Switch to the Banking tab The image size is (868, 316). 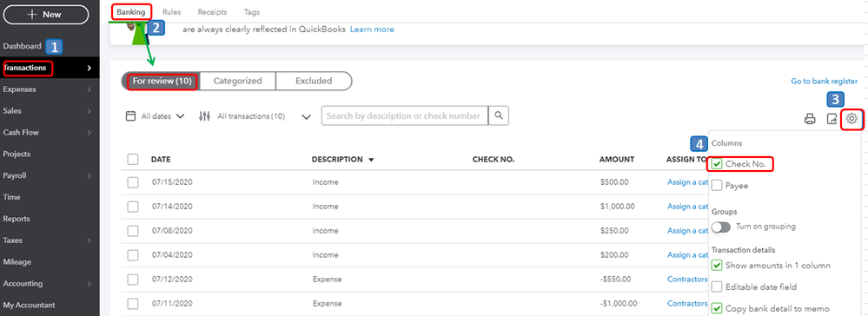tap(130, 11)
